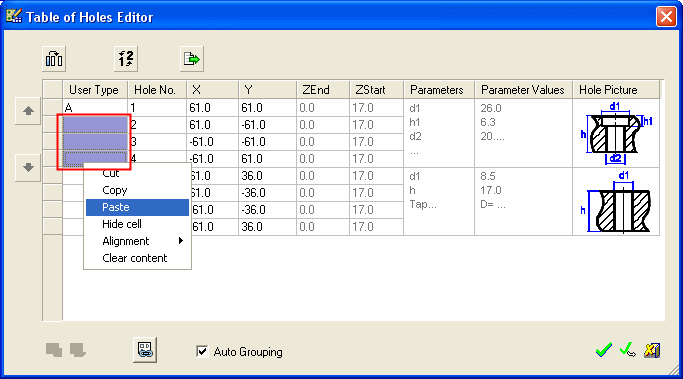683x379 pixels.
Task: Click the X cell with value 61.0 in row 1
Action: click(x=212, y=108)
